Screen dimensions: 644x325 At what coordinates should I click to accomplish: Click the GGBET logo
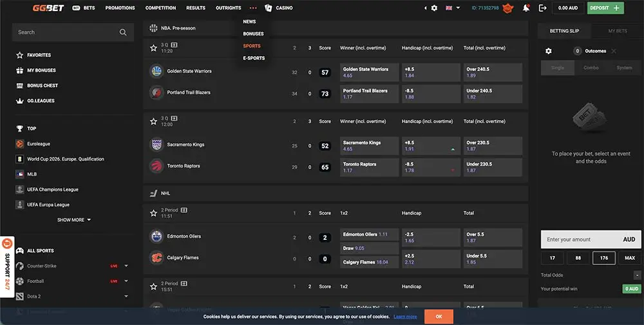coord(48,8)
